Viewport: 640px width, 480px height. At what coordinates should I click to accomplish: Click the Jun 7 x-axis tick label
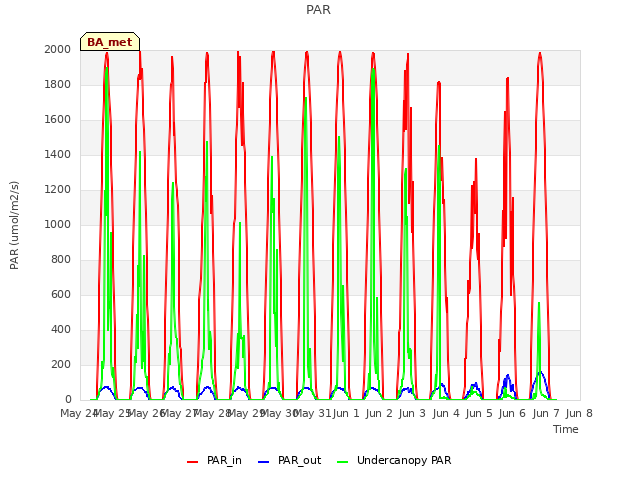[546, 413]
